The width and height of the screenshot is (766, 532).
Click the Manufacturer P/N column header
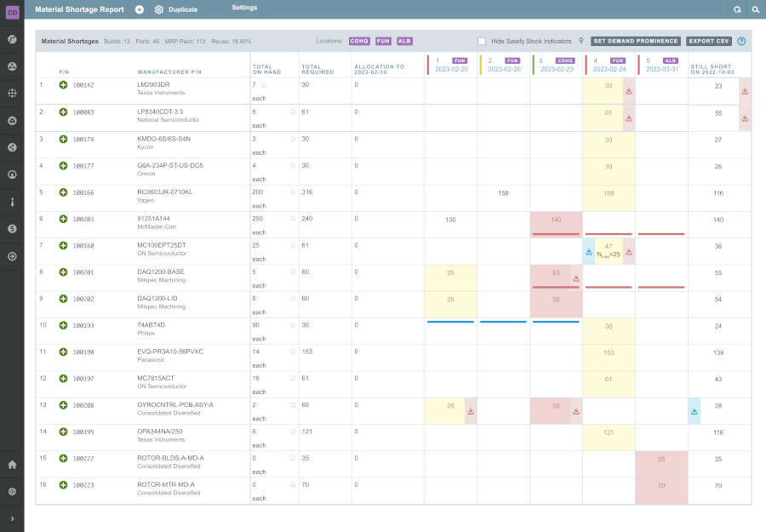point(169,72)
